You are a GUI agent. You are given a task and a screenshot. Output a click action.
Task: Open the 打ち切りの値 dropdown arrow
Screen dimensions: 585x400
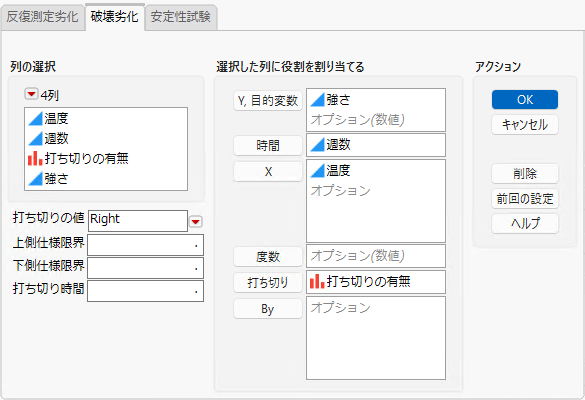tap(195, 222)
